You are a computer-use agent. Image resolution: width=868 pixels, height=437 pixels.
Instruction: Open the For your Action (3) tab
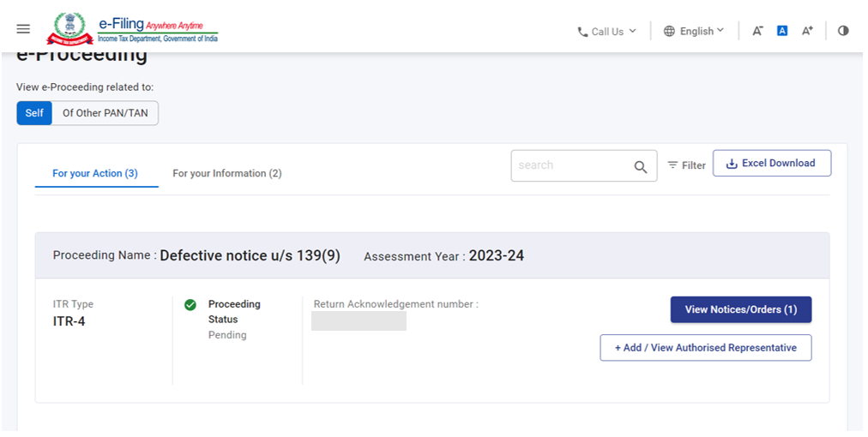(x=95, y=173)
